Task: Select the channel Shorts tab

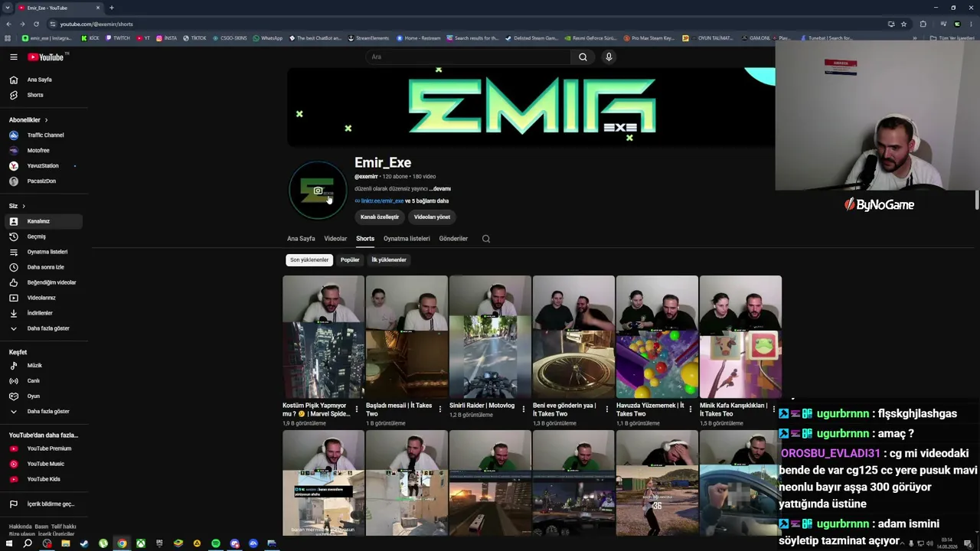Action: click(365, 239)
